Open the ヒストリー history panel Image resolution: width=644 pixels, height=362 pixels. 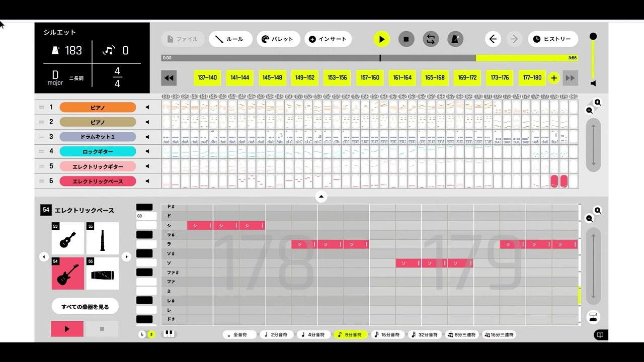pyautogui.click(x=553, y=39)
